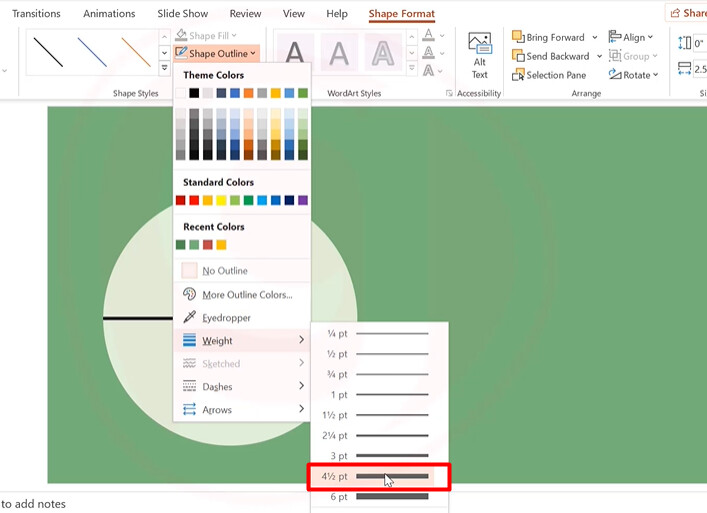The image size is (707, 513).
Task: Pick black theme color swatch
Action: [194, 93]
